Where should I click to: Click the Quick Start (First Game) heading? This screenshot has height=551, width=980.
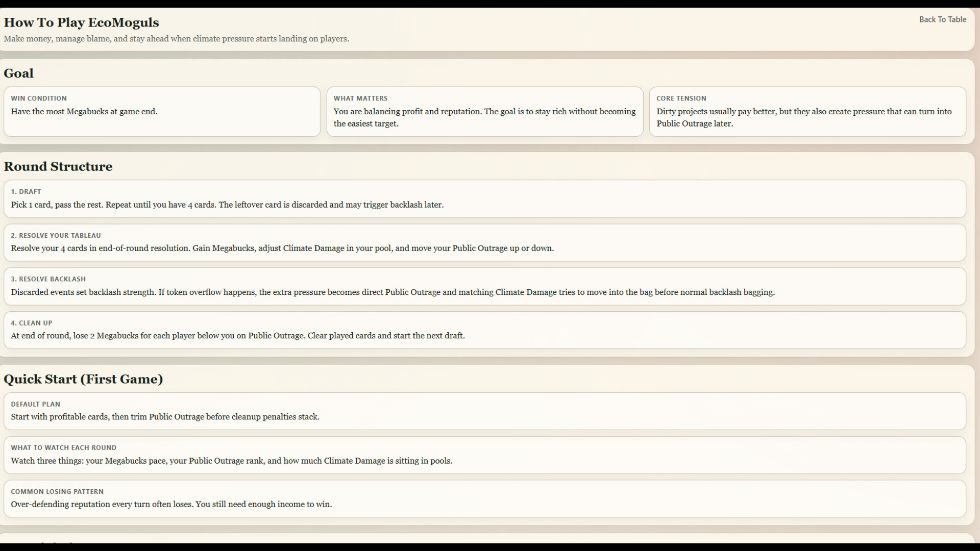tap(83, 379)
